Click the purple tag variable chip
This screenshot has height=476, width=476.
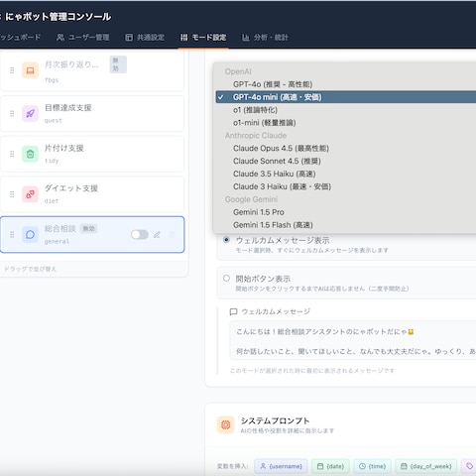pyautogui.click(x=469, y=466)
